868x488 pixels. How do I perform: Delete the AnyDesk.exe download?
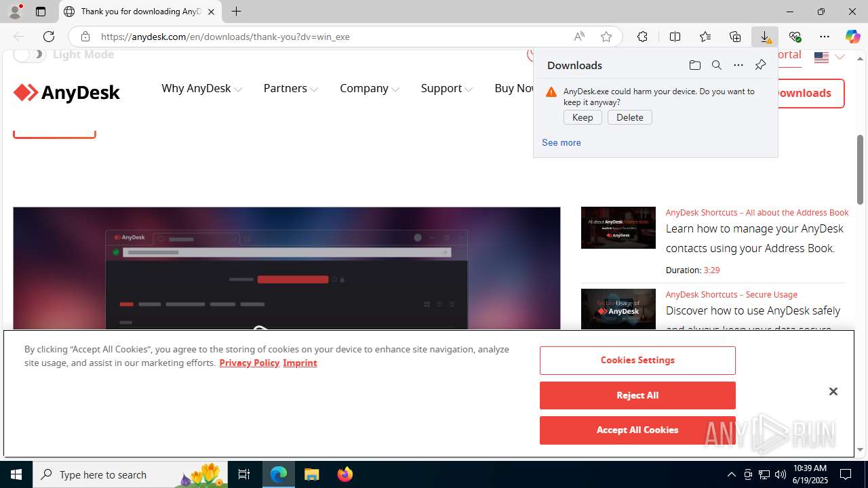pos(630,117)
